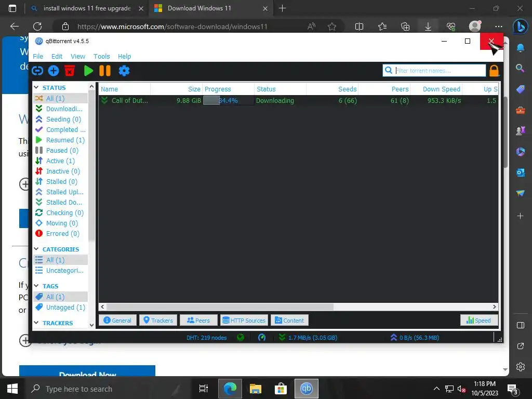Select the Uncategorized category filter
The width and height of the screenshot is (532, 399).
[60, 270]
